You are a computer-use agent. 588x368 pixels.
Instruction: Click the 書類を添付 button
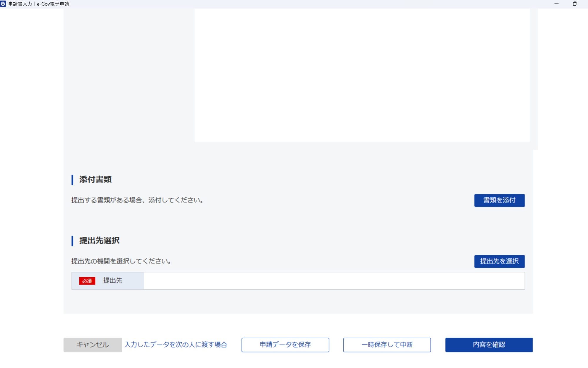tap(499, 200)
